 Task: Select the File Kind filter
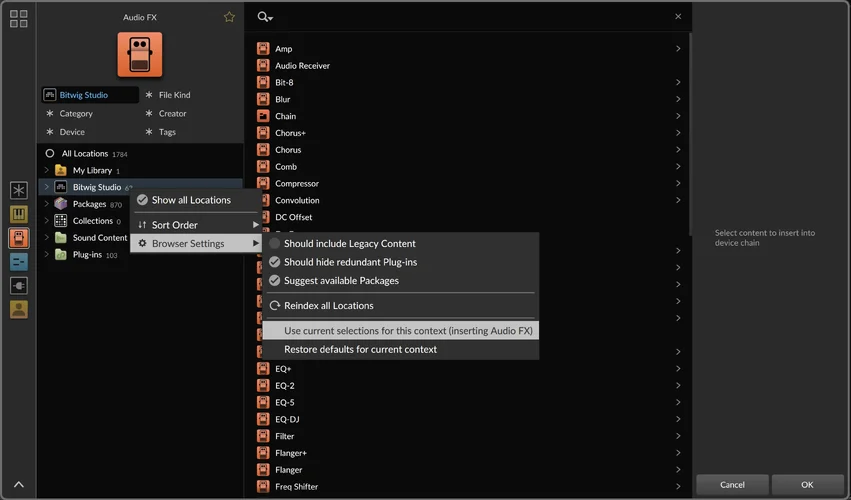point(168,94)
